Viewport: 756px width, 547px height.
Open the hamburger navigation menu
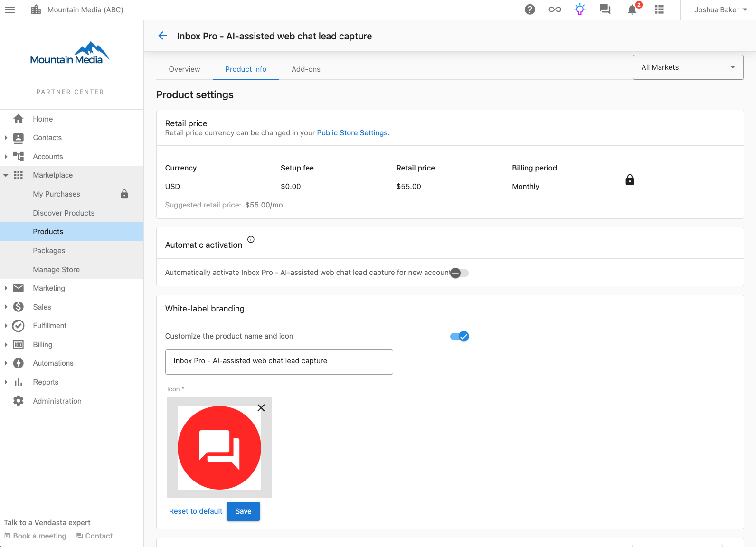pos(10,9)
